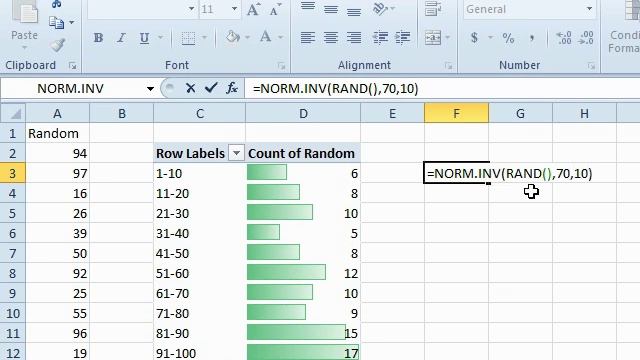Viewport: 640px width, 360px height.
Task: Apply Percent Style
Action: tap(508, 38)
